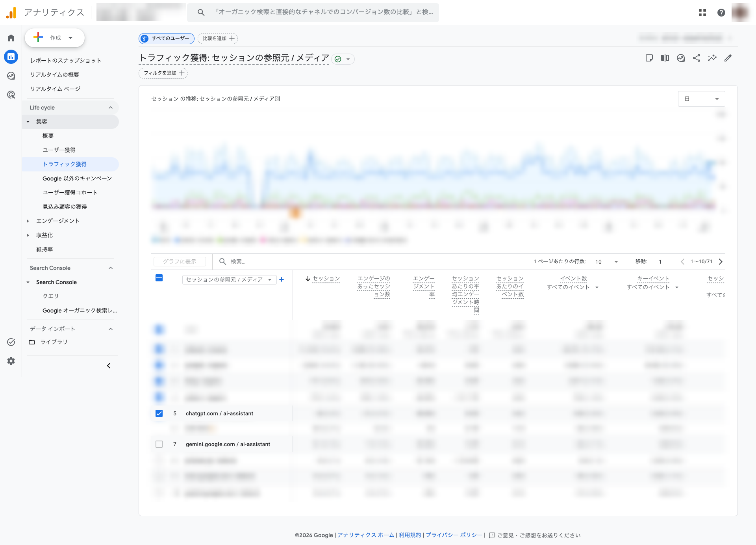Screen dimensions: 756x545
Task: Click the グラフに表示 button
Action: [180, 262]
